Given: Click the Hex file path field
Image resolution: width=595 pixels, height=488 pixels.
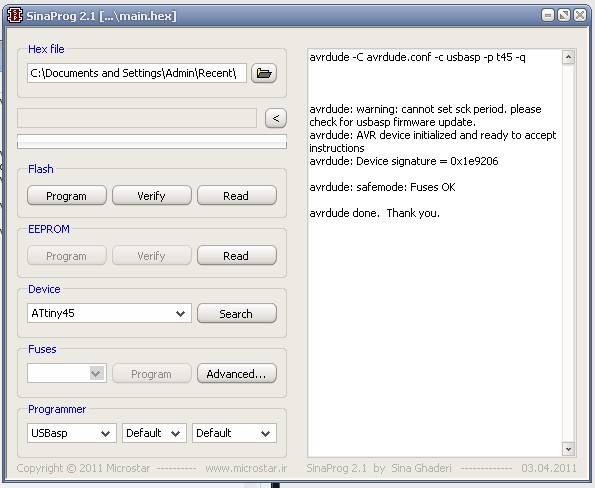Looking at the screenshot, I should click(137, 73).
